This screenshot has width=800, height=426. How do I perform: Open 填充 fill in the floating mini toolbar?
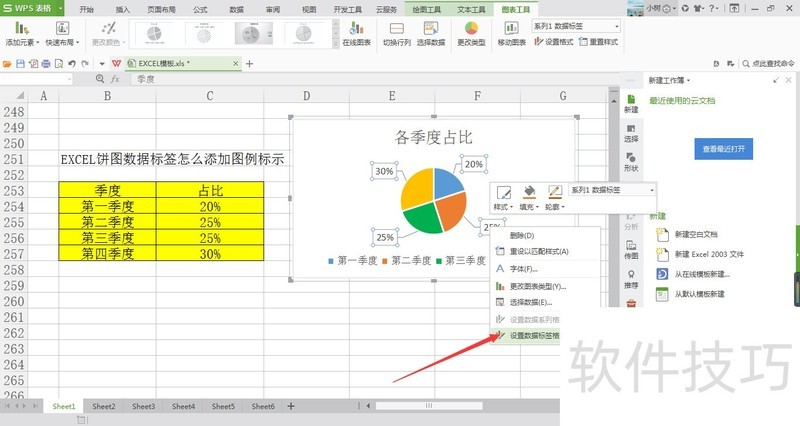(x=529, y=198)
